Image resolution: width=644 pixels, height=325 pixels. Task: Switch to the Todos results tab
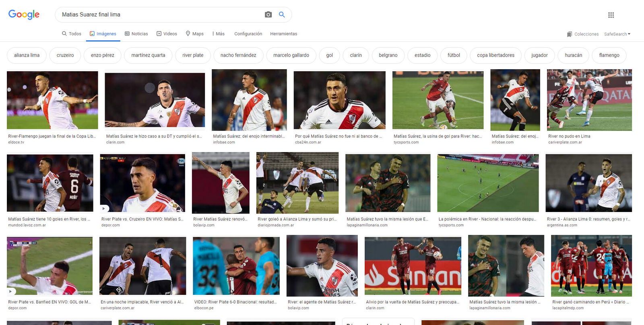coord(72,34)
